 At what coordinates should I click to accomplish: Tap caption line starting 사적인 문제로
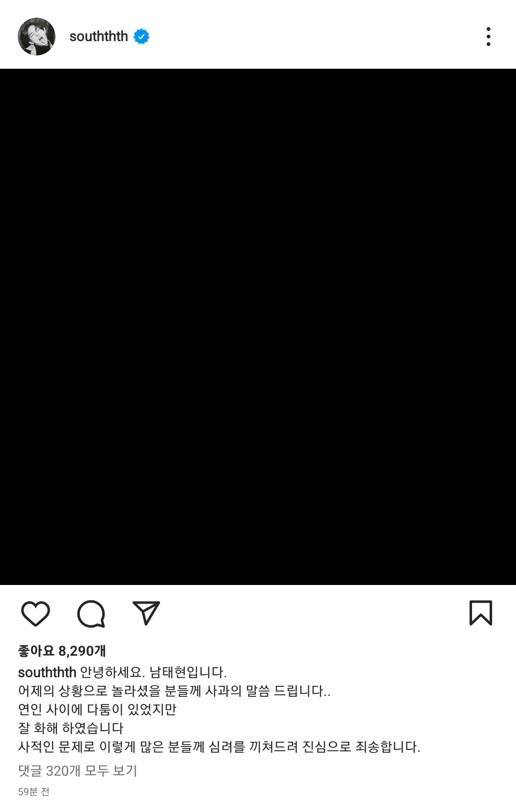219,747
